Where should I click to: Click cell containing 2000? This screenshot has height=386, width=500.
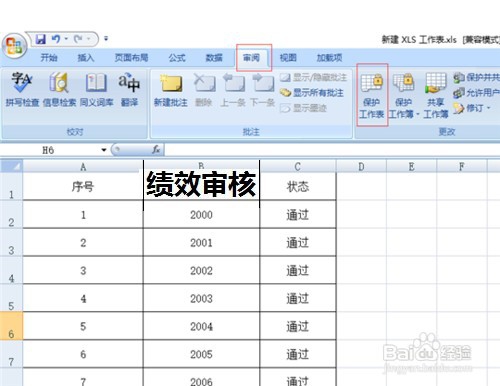click(x=201, y=214)
